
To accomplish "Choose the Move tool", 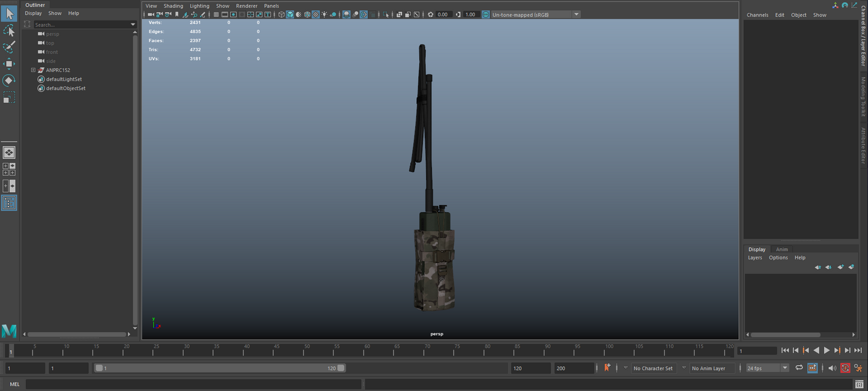I will coord(9,64).
